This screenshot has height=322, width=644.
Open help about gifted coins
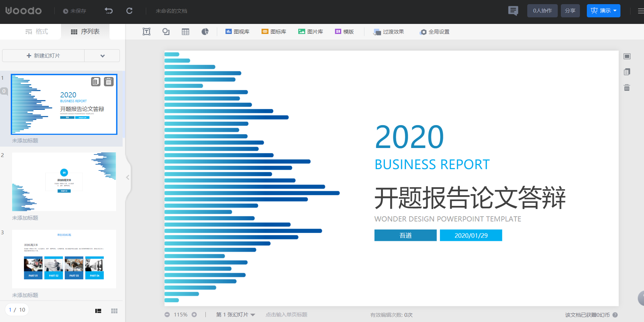(615, 315)
